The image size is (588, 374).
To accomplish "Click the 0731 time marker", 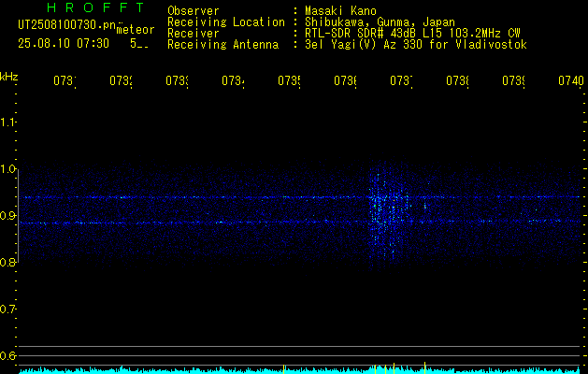I will pos(65,80).
